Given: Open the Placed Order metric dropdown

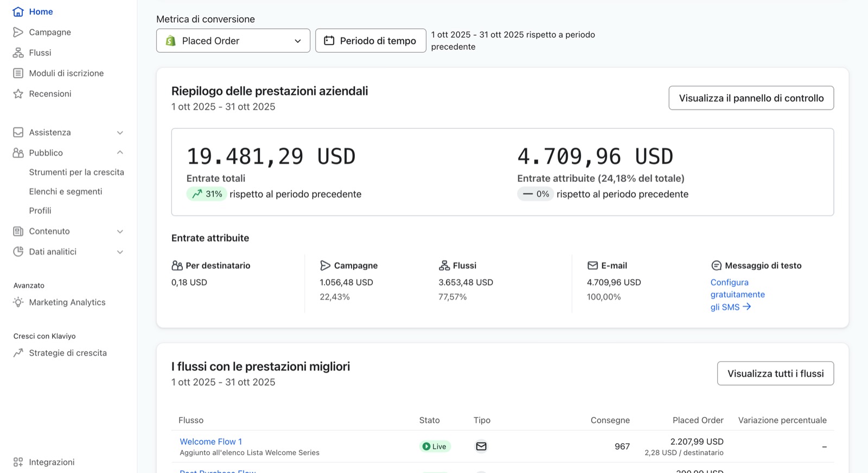Looking at the screenshot, I should click(233, 41).
